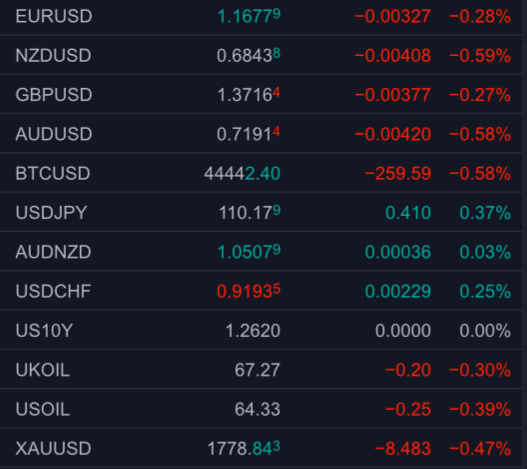Open the GBPUSD row
The height and width of the screenshot is (469, 527).
coord(261,94)
